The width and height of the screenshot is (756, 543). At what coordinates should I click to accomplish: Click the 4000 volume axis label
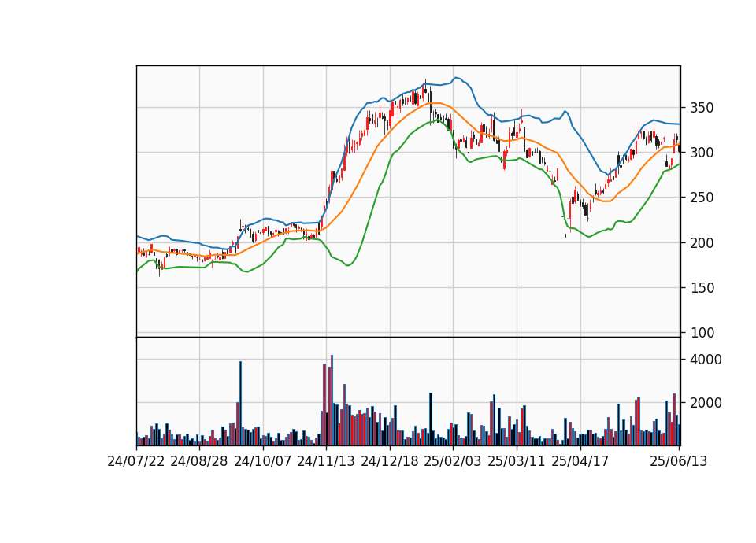pos(706,360)
